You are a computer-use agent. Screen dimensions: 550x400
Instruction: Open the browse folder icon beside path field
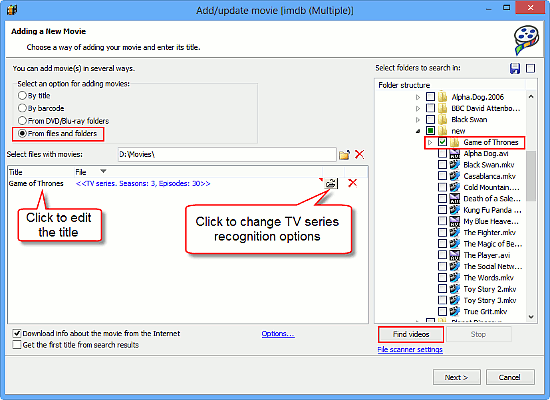[x=344, y=155]
